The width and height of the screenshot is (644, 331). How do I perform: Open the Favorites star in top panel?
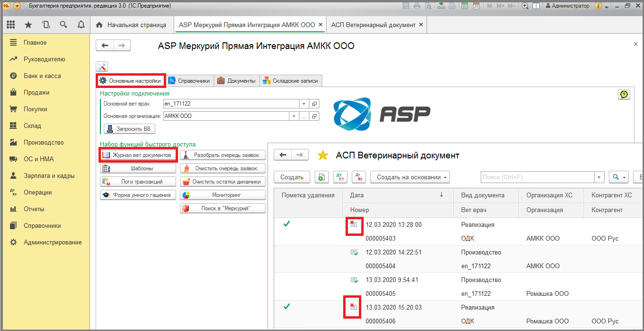28,25
